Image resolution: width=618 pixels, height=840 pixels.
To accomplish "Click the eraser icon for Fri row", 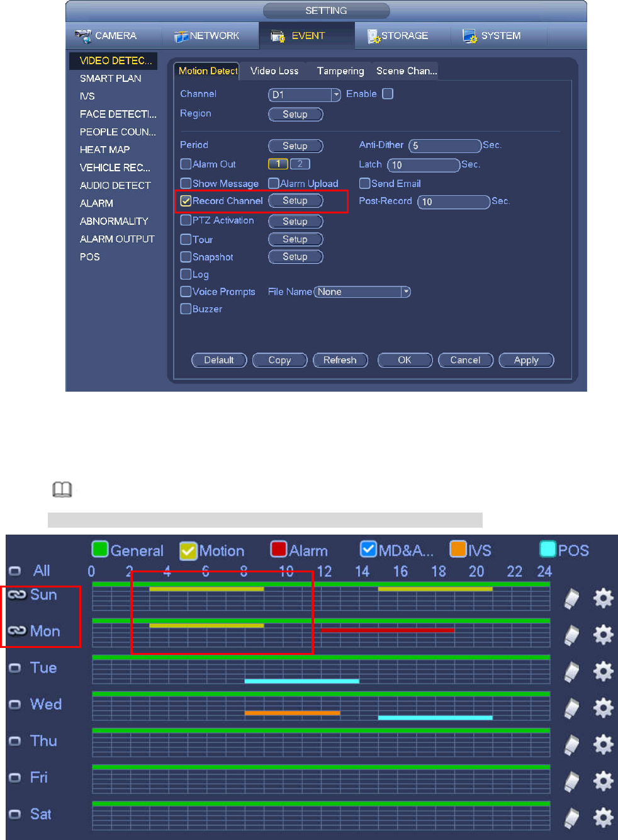I will (x=571, y=781).
